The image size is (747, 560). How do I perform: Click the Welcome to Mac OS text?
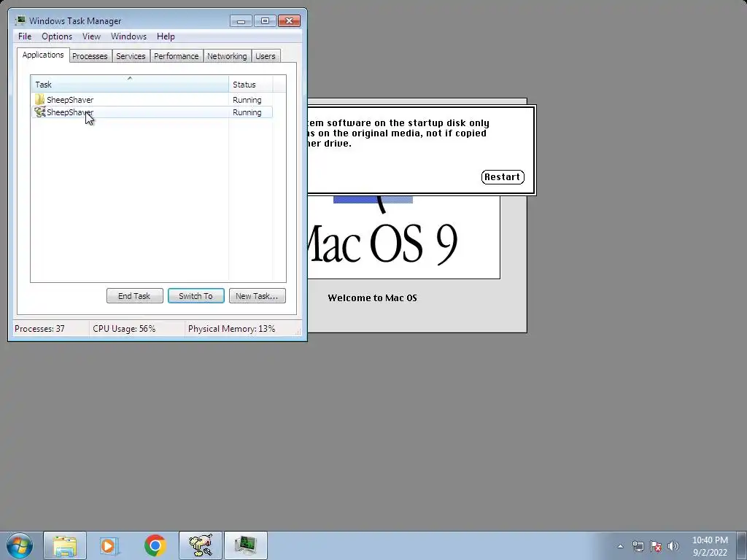[372, 298]
